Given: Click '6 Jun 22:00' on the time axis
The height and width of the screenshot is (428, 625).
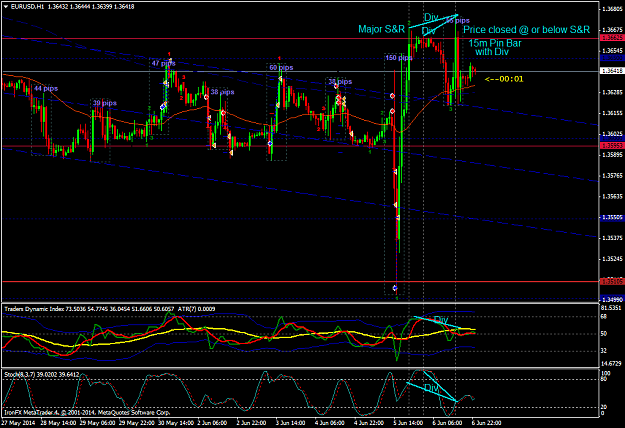Looking at the screenshot, I should tap(487, 423).
